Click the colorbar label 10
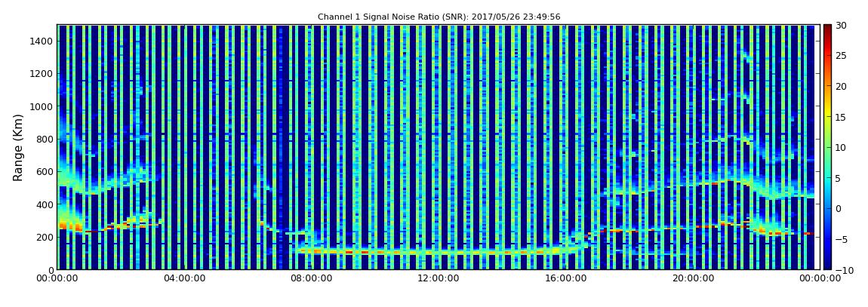Viewport: 868px width, 307px height. pyautogui.click(x=842, y=148)
